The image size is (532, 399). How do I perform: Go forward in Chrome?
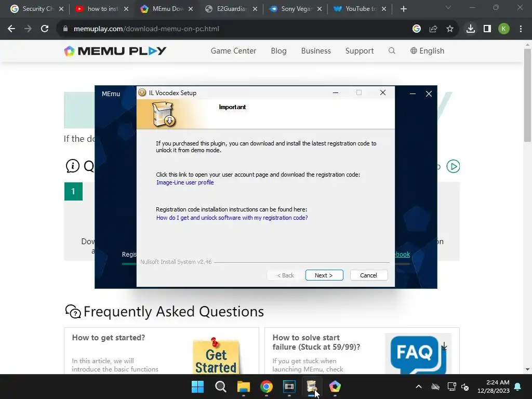(28, 29)
